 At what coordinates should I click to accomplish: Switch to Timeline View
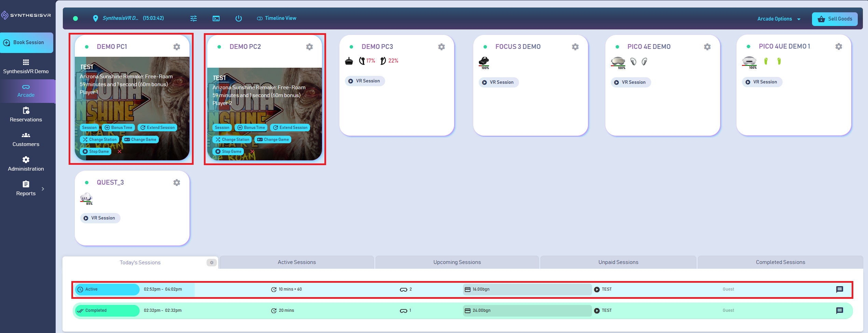click(277, 18)
